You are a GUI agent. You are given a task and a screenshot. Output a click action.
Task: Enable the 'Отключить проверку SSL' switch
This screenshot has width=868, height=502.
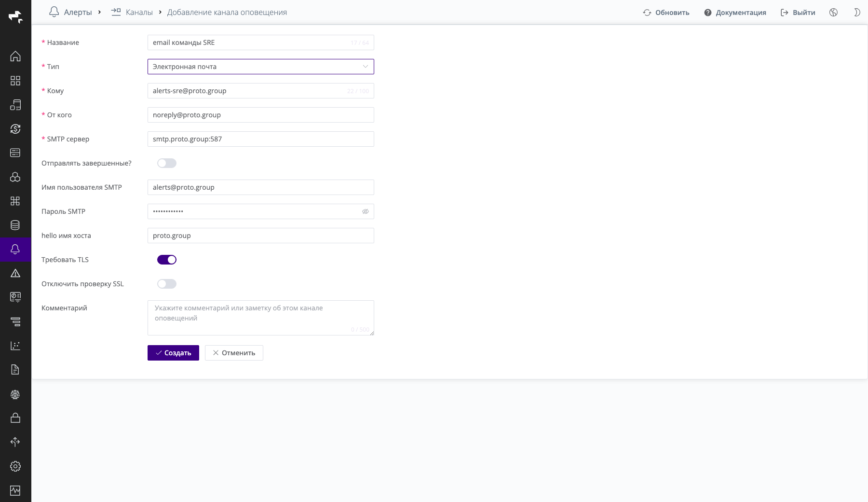coord(167,284)
